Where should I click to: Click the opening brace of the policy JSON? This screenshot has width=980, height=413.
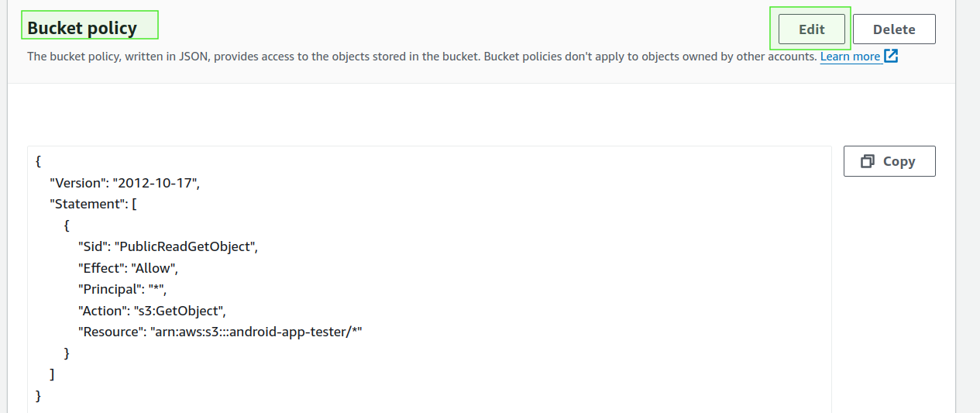[x=39, y=162]
